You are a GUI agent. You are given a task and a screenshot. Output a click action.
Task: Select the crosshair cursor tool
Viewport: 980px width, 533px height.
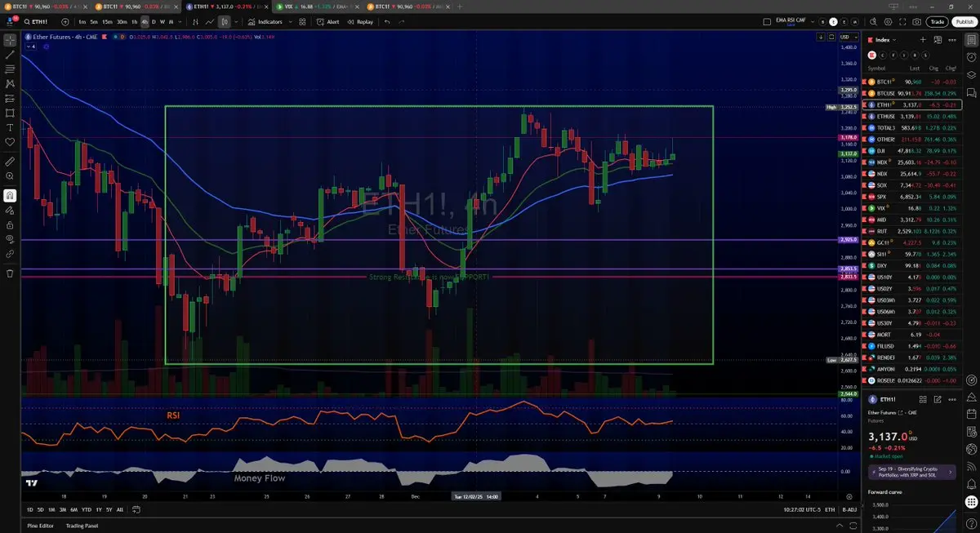click(x=10, y=39)
